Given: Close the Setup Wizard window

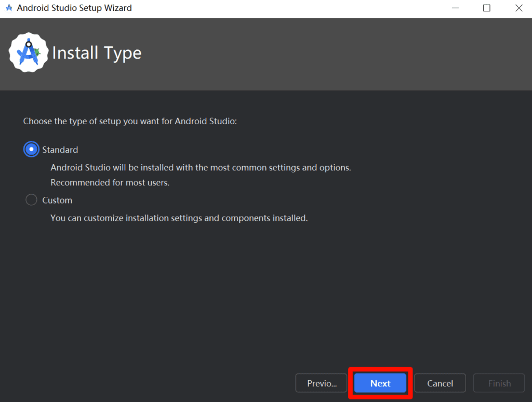Looking at the screenshot, I should [518, 8].
